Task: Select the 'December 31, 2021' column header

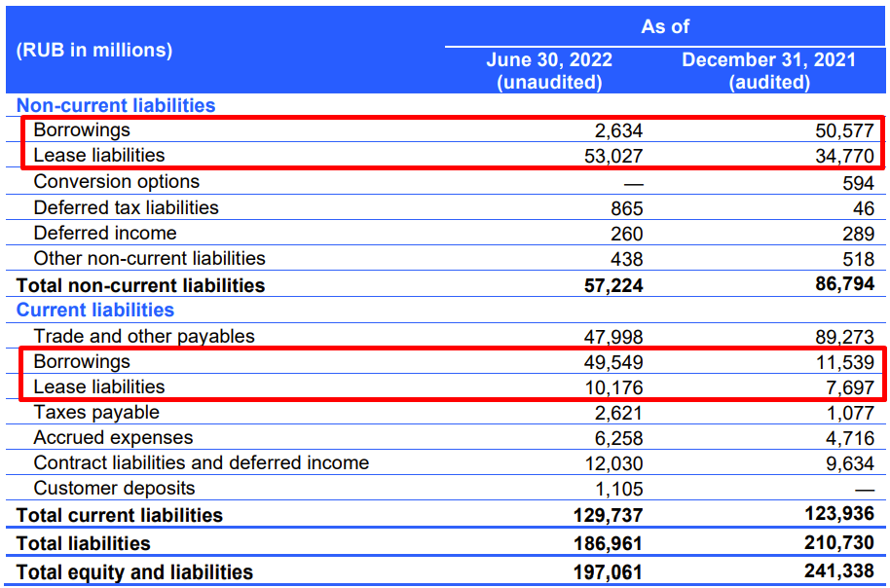Action: pos(769,60)
